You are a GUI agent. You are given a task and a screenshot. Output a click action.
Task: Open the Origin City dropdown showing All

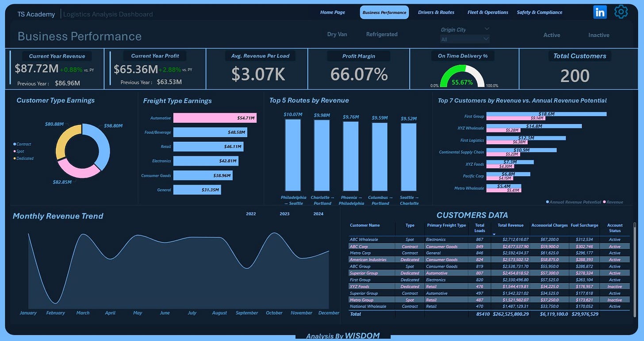tap(465, 39)
